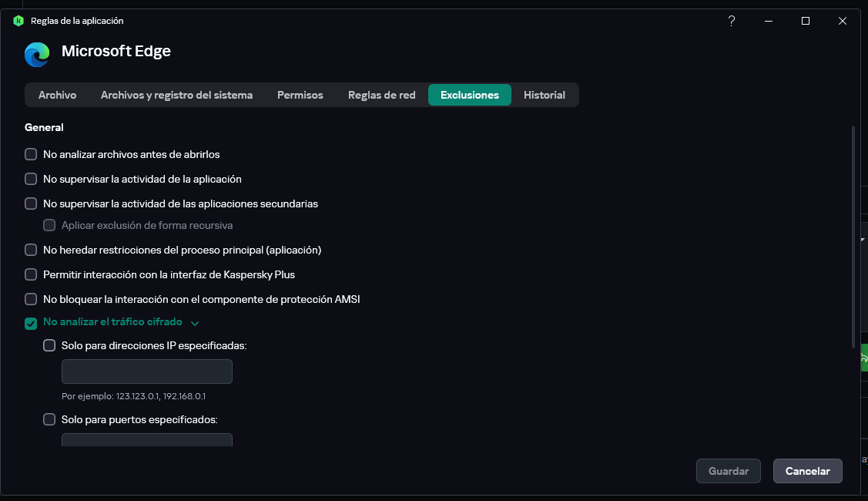868x501 pixels.
Task: Click the No analizar el tráfico cifrado label
Action: (112, 322)
